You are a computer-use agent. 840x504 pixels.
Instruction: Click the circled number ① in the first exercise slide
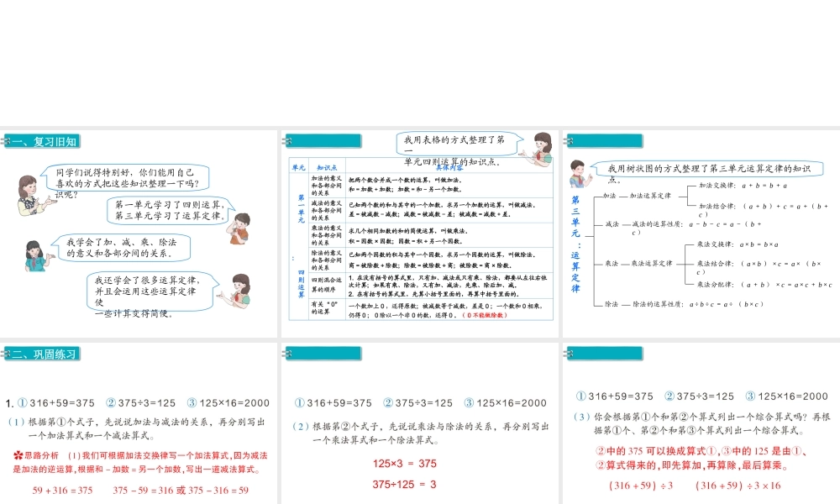pos(22,402)
